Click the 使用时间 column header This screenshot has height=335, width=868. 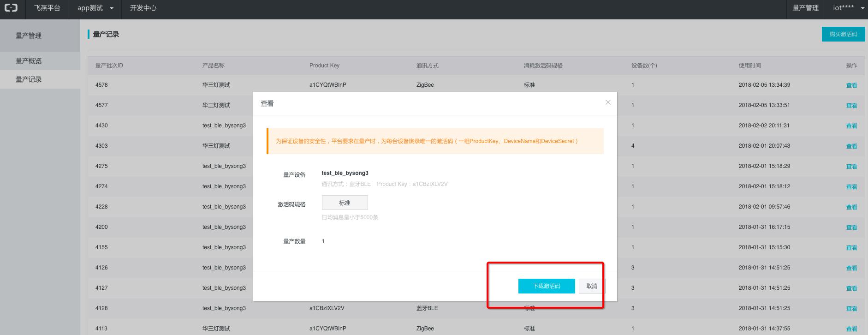pyautogui.click(x=750, y=66)
